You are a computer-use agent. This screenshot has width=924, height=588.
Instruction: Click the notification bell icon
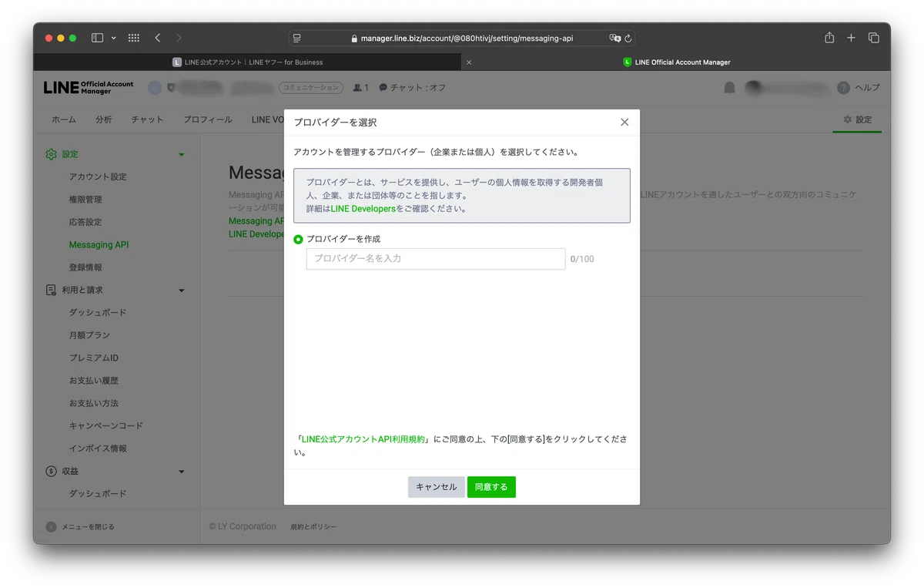coord(729,88)
